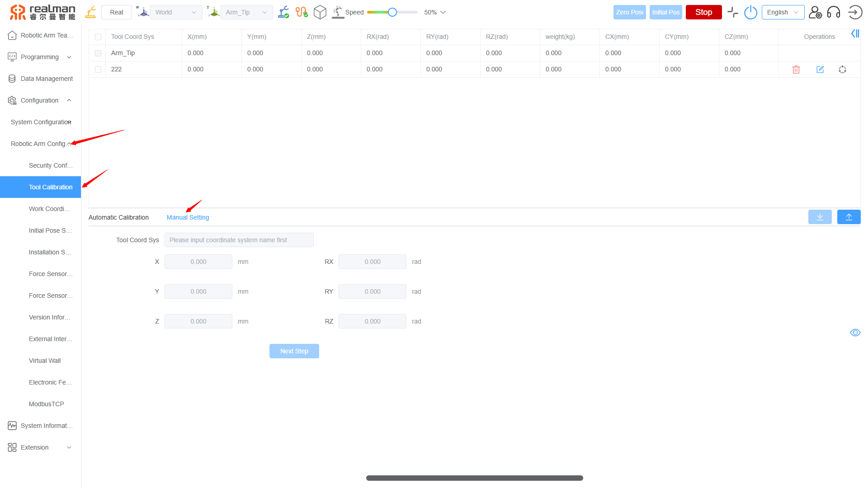
Task: Open Virtual Wall in sidebar
Action: [45, 361]
